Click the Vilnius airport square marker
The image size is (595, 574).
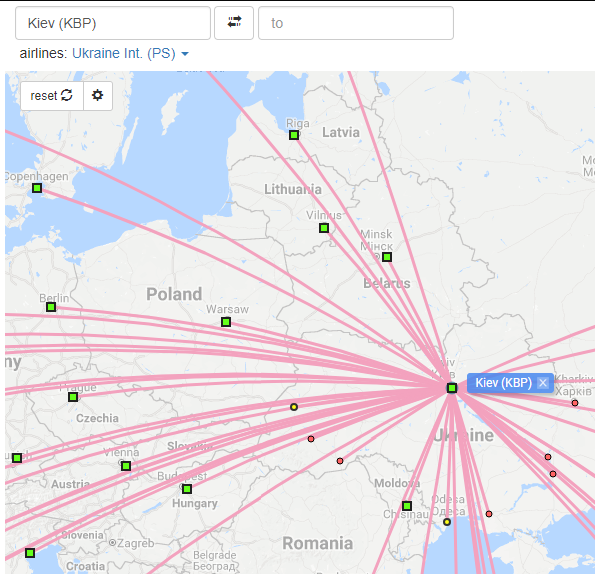click(324, 228)
